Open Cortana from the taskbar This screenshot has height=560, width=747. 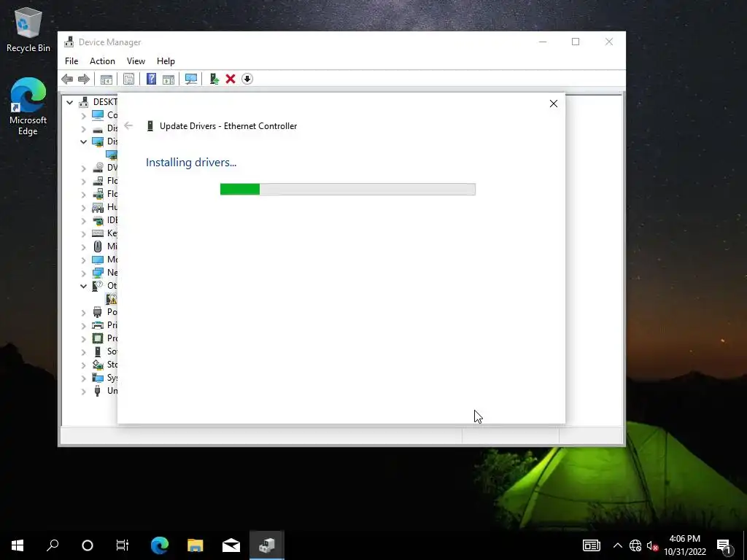coord(88,545)
